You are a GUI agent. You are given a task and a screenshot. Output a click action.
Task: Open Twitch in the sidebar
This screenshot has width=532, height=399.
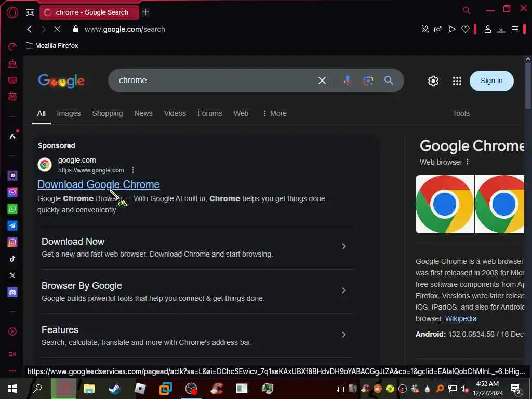point(12,176)
